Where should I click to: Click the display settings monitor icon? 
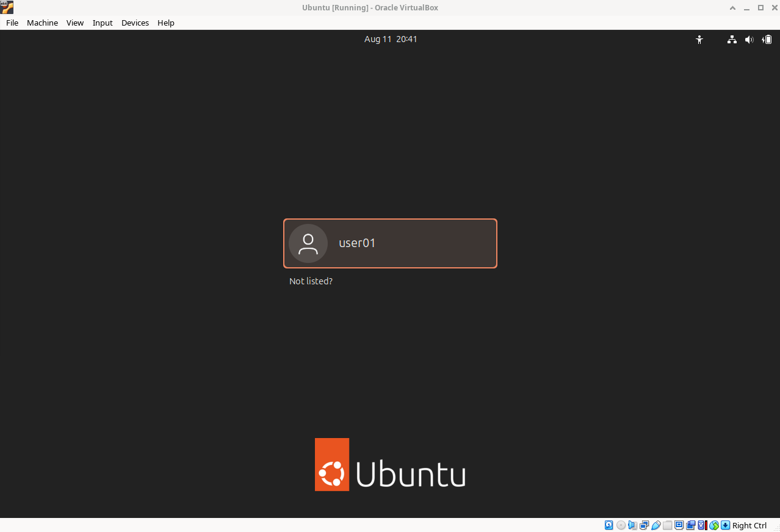click(x=679, y=525)
